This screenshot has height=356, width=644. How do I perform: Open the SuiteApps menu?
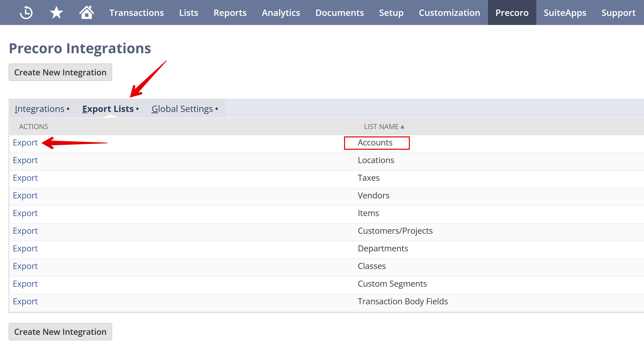pyautogui.click(x=565, y=13)
